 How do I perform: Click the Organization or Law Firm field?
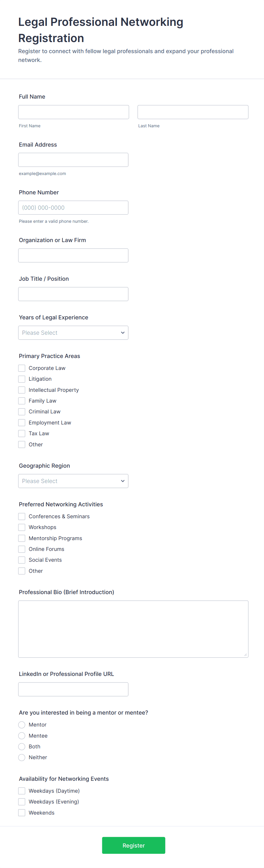(x=73, y=255)
